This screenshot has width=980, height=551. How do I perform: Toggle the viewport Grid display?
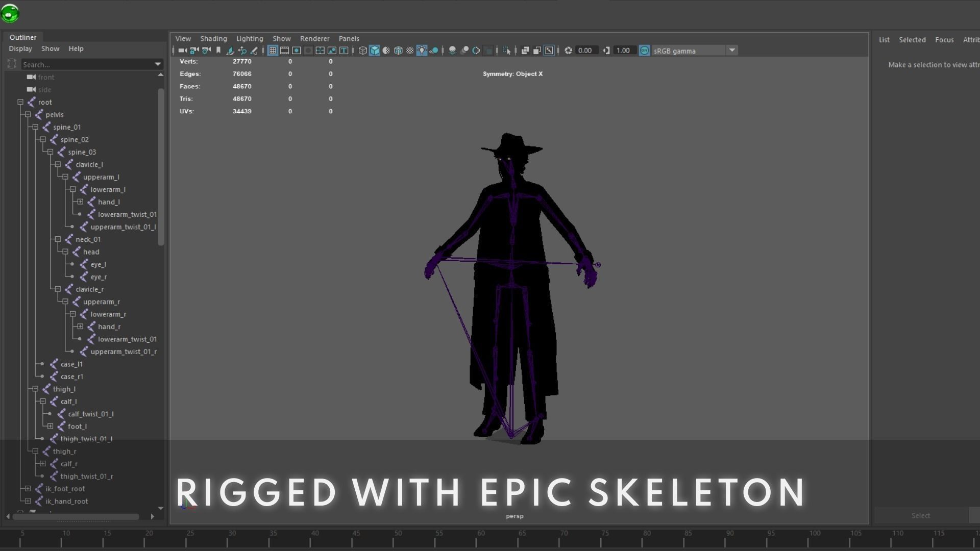click(x=273, y=51)
